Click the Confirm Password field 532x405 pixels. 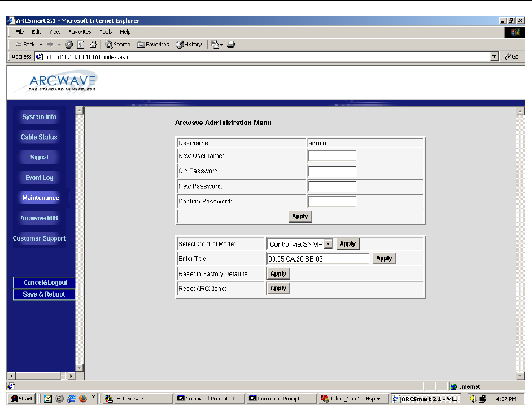332,201
